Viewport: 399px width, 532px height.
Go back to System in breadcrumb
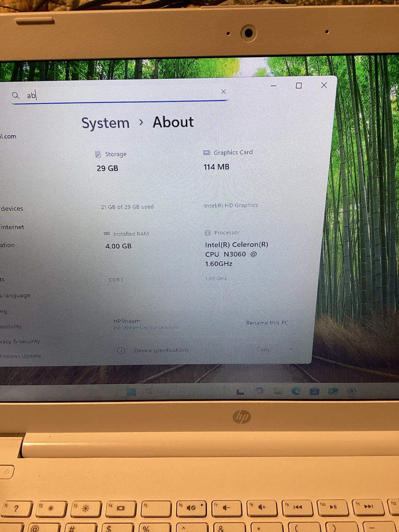point(105,123)
